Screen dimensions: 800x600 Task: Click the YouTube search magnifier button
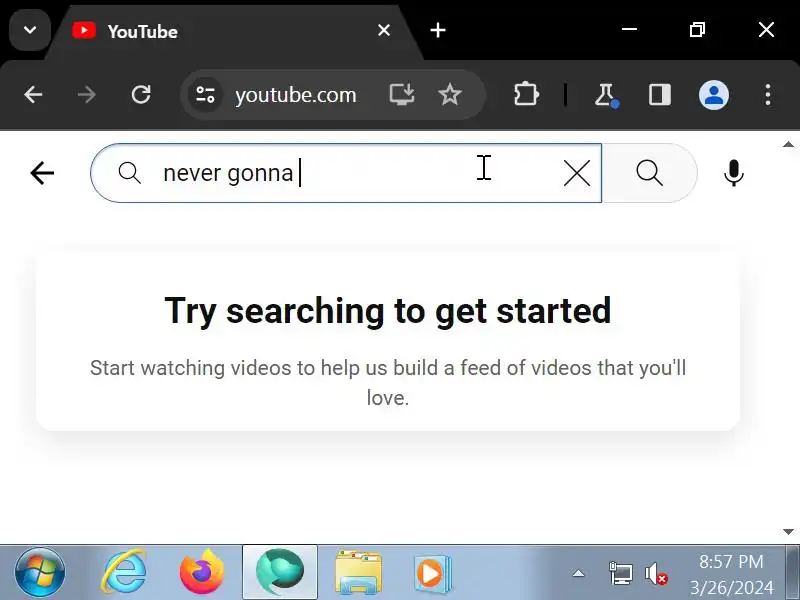pos(649,173)
